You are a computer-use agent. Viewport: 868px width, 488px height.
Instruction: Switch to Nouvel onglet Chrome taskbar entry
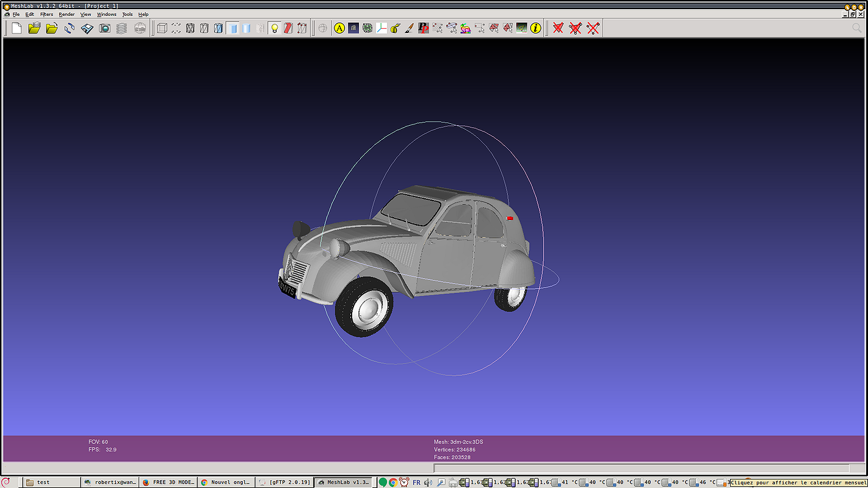[225, 482]
